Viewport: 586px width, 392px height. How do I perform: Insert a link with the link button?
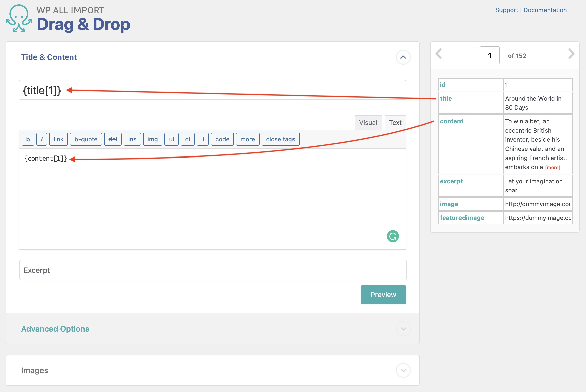click(58, 139)
